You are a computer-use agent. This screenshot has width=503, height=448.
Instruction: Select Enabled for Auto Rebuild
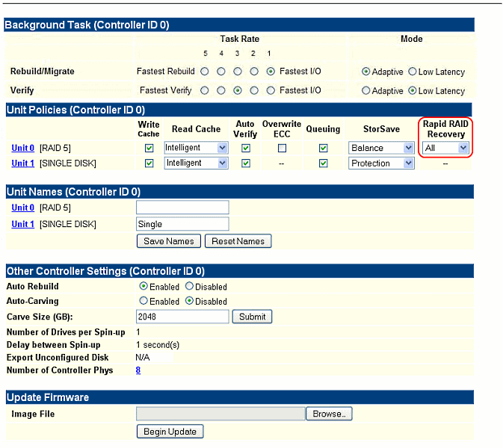click(144, 286)
